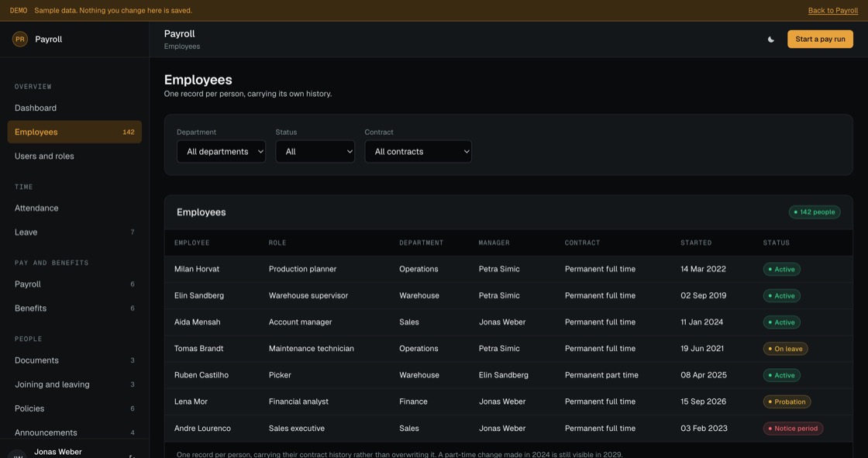Open Users and roles

[74, 157]
